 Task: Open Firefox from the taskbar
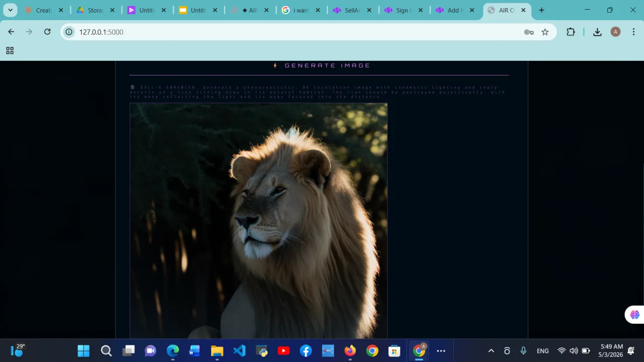[x=350, y=351]
